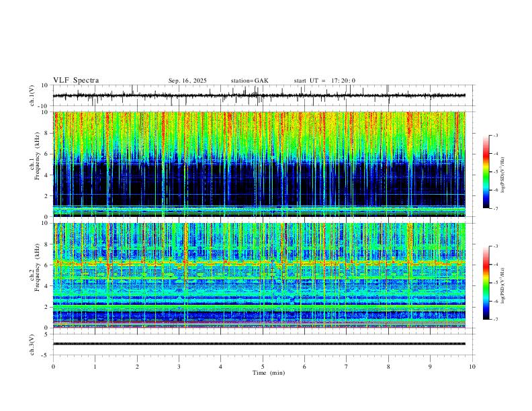Click the 'ch.3(V)' axis label
The image size is (532, 411).
point(32,345)
